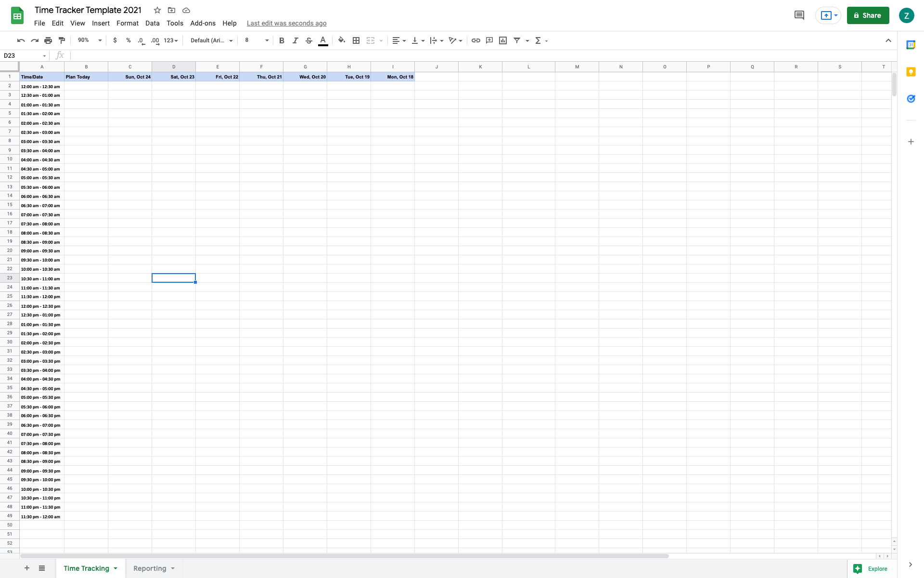Click the undo icon

pos(21,40)
